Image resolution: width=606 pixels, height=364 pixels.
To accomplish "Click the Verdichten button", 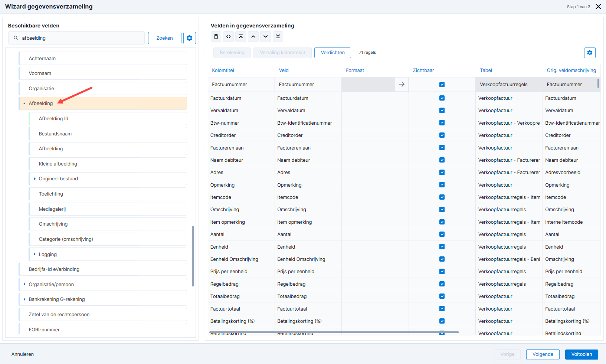I will (333, 53).
